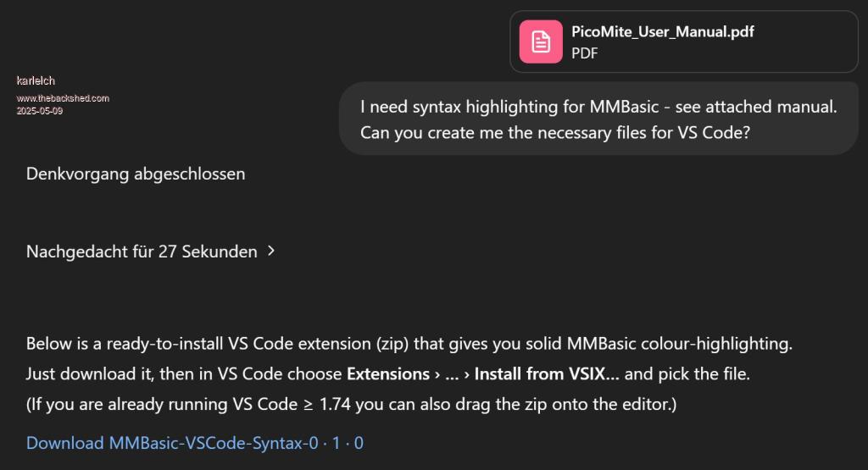Click the bold "Extensions" word
The height and width of the screenshot is (470, 868).
pyautogui.click(x=388, y=373)
